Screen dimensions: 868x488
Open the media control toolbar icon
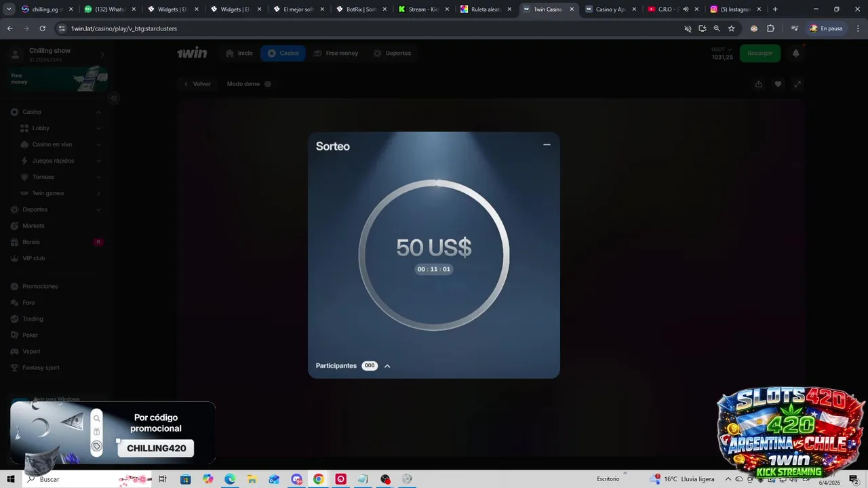pos(794,28)
